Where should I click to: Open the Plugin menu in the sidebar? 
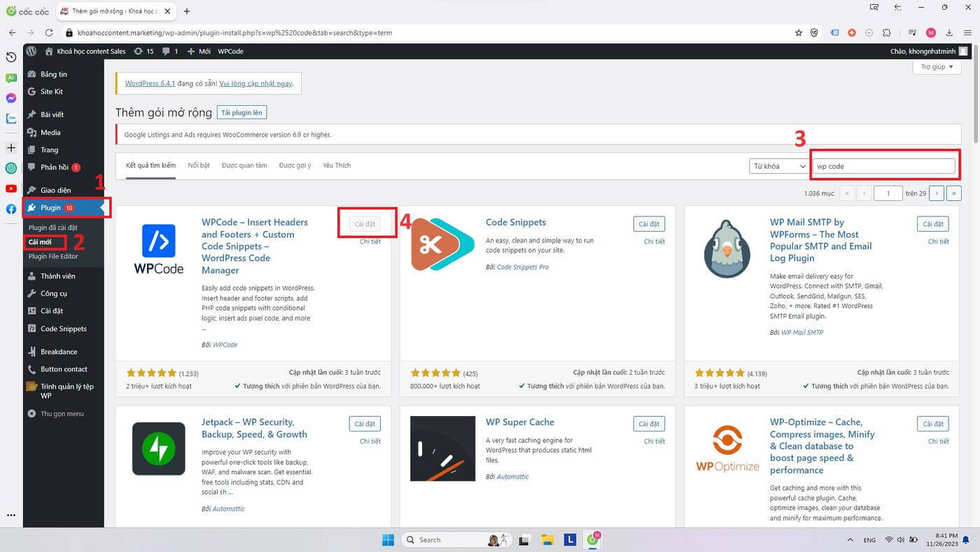coord(63,208)
